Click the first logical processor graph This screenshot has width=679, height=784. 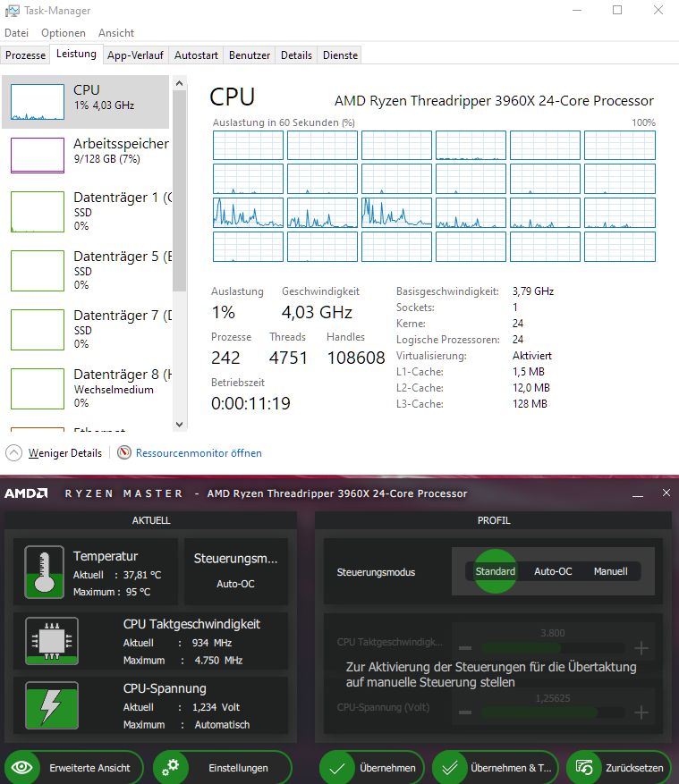tap(248, 145)
